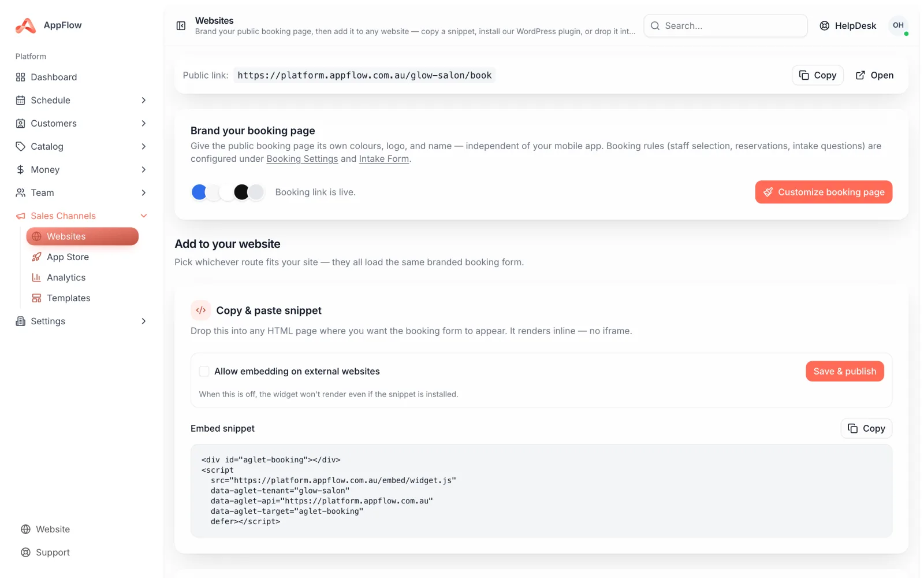Screen dimensions: 924x578
Task: Click the data-aglet-tenant="glow-salon" code line
Action: click(x=280, y=491)
